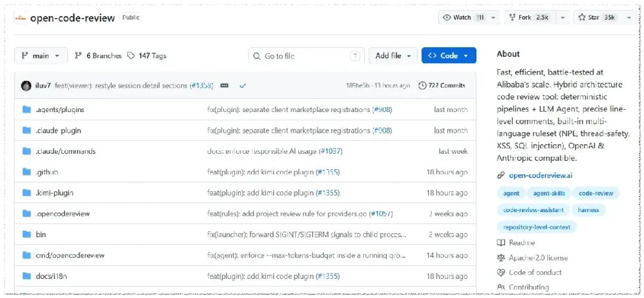Click the iluv7 author avatar

26,86
